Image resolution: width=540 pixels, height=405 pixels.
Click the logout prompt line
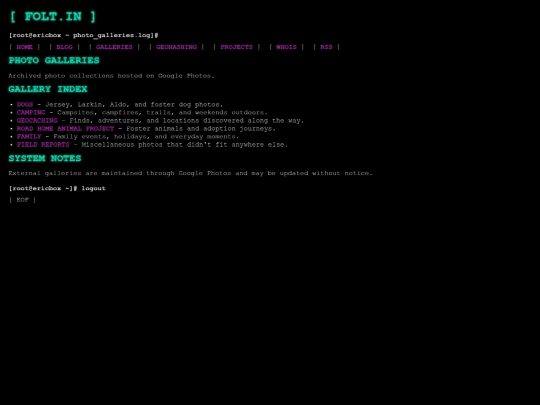[x=57, y=188]
